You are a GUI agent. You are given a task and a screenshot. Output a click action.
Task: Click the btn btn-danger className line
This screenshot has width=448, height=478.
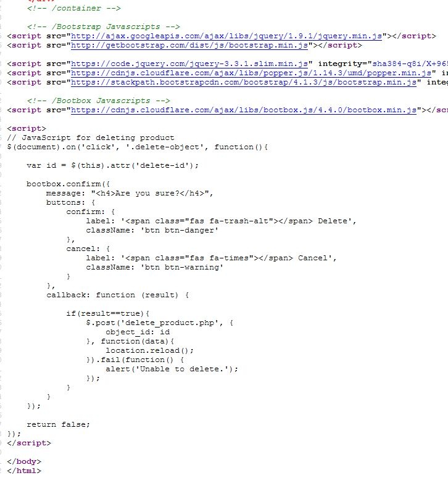[x=152, y=230]
